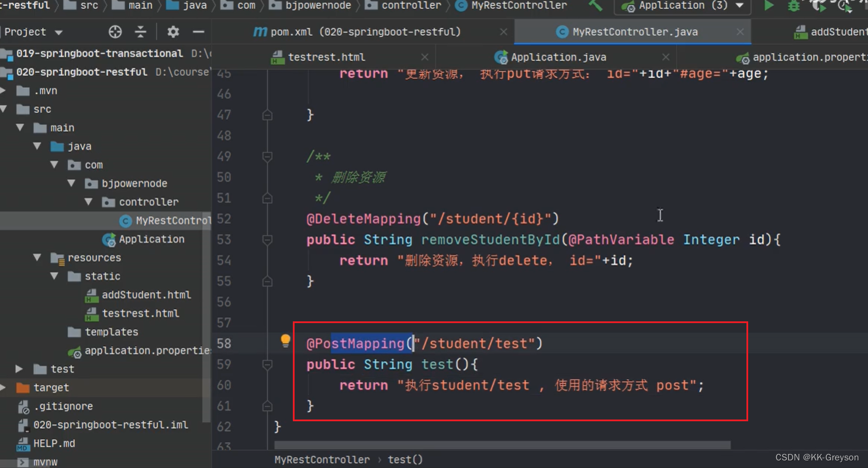
Task: Select 019-springboot-transactional project in tree
Action: coord(99,53)
